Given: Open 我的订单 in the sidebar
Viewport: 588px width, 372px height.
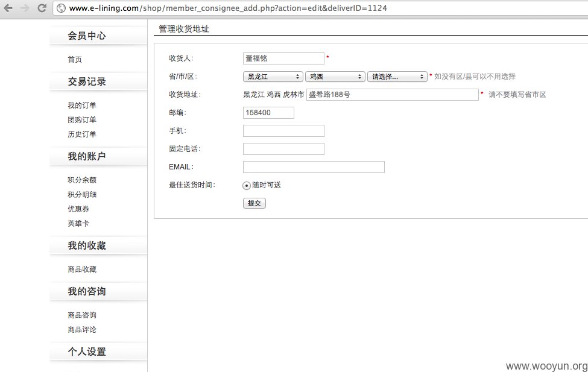Looking at the screenshot, I should click(82, 106).
